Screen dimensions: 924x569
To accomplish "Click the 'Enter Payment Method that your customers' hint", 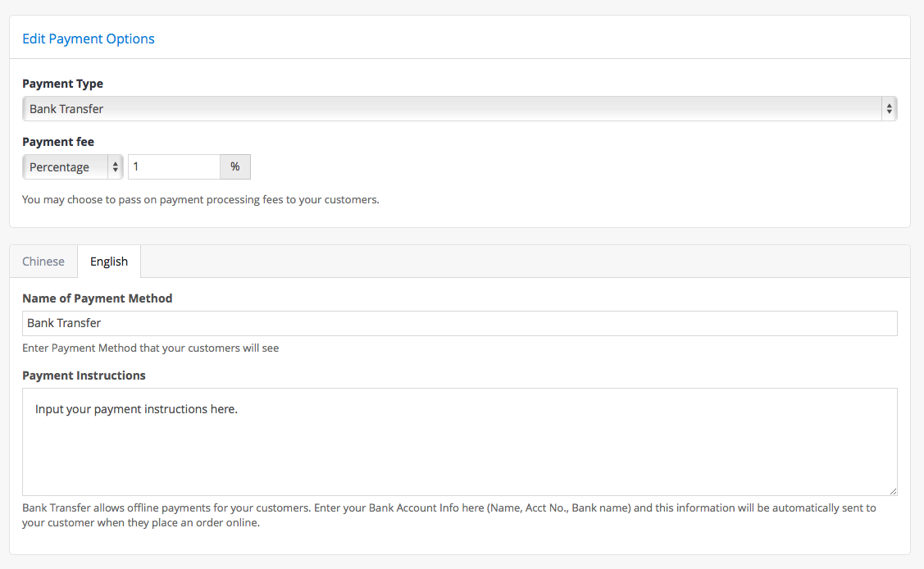I will 151,348.
